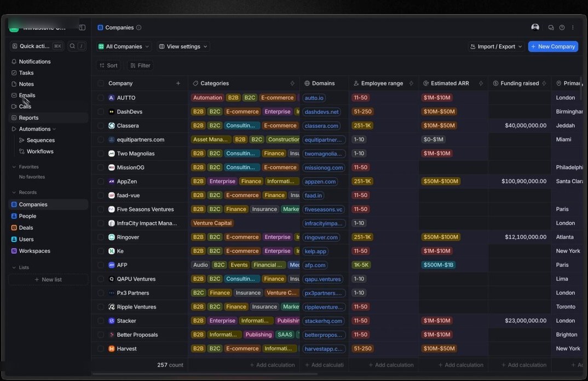
Task: Click the Users icon in sidebar
Action: [x=14, y=239]
